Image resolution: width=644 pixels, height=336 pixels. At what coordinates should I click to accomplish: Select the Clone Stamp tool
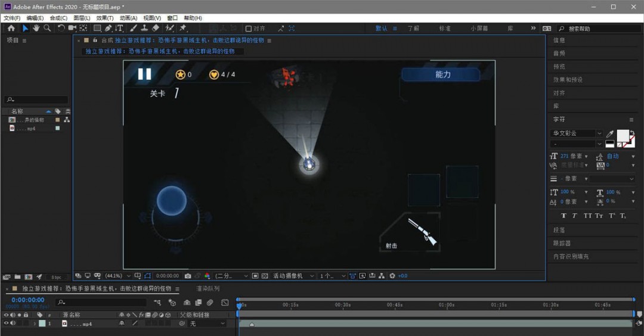[x=144, y=28]
